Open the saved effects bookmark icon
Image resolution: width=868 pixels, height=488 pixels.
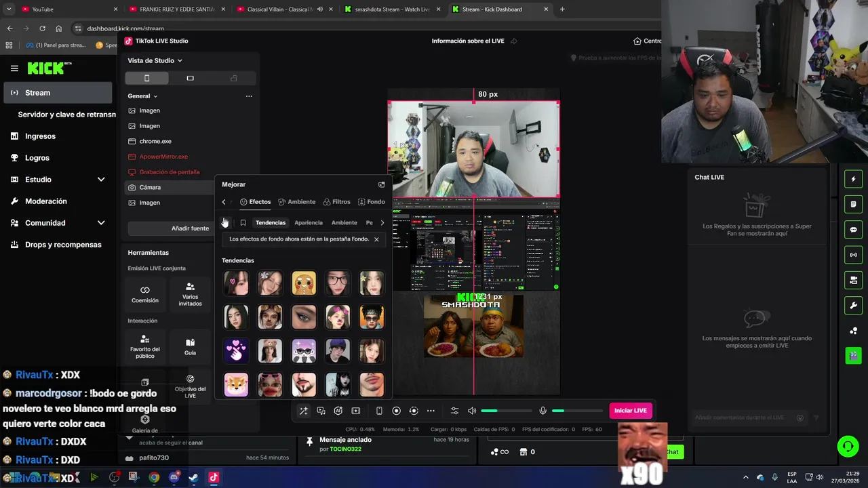click(243, 223)
